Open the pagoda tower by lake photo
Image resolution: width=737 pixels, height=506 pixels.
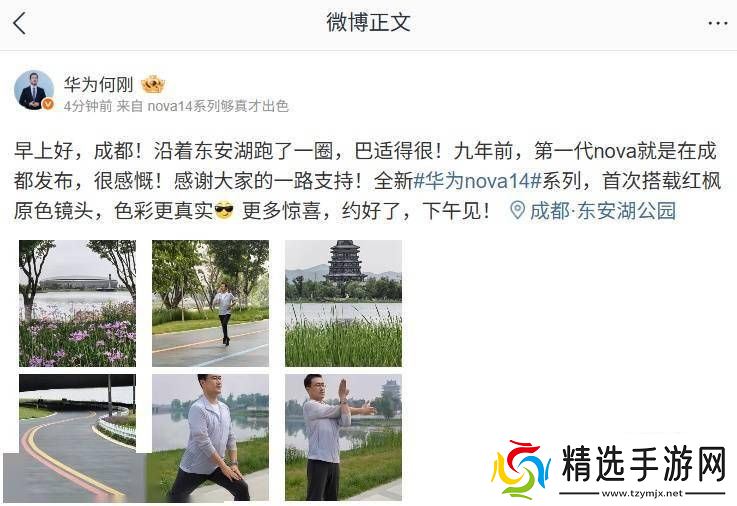pos(344,303)
